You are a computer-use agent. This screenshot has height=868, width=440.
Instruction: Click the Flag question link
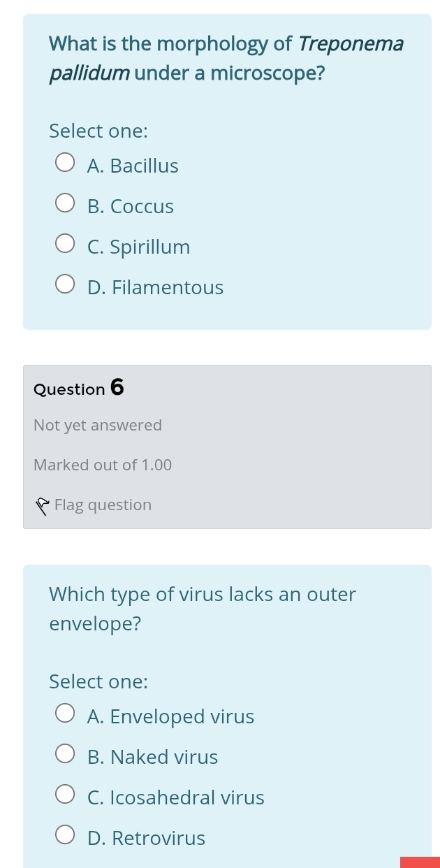[103, 505]
